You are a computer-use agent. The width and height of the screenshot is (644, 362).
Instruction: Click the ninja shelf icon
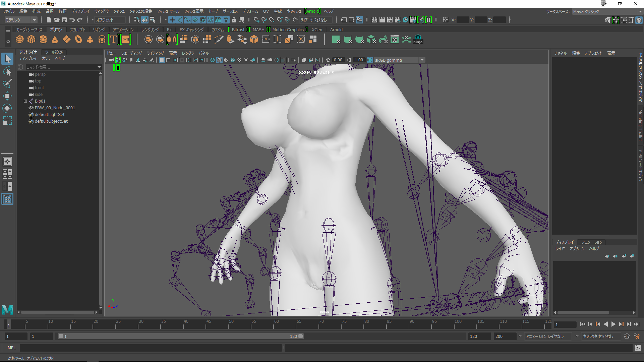pos(418,40)
